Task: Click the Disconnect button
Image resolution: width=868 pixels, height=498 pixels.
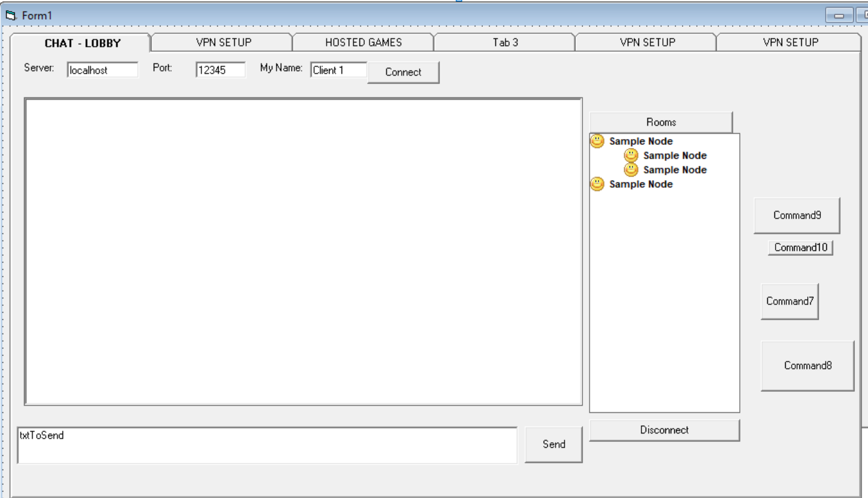Action: [x=664, y=429]
